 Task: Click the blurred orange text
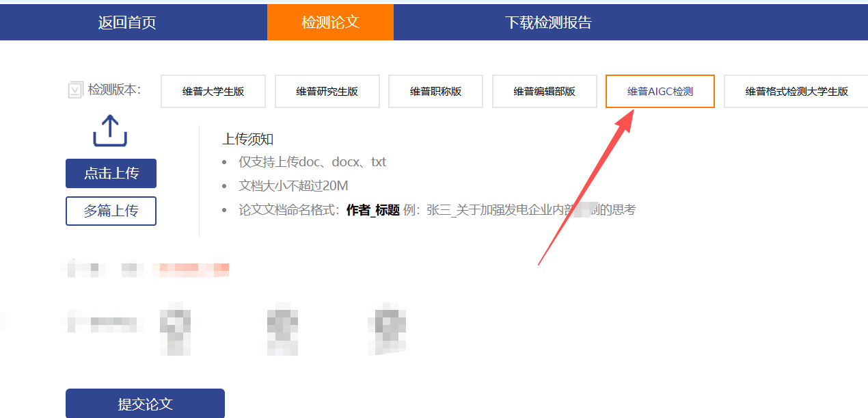pyautogui.click(x=191, y=270)
